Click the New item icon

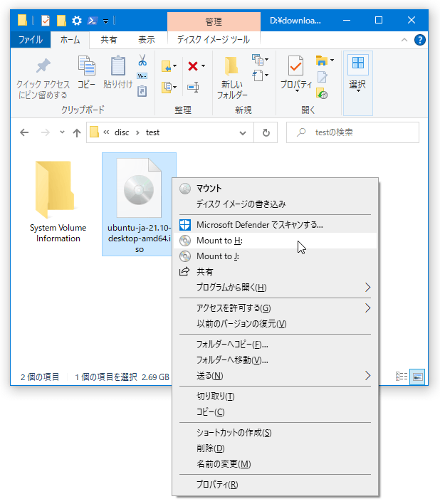point(258,60)
